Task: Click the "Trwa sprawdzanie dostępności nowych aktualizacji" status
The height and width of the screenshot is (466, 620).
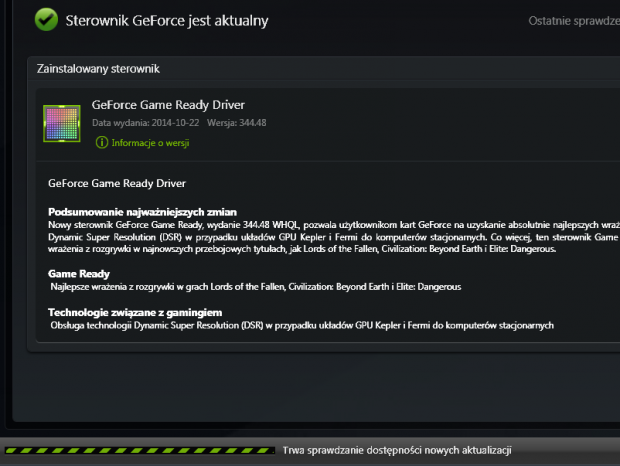Action: 397,450
